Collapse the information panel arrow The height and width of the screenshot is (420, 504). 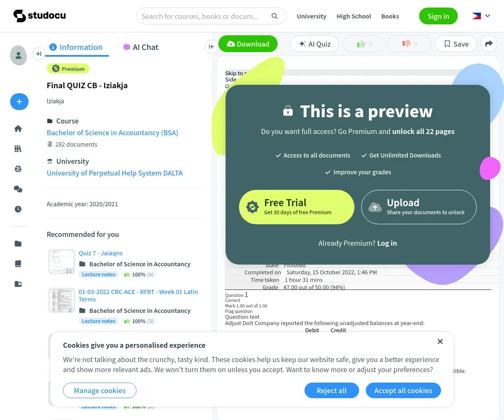[x=211, y=47]
